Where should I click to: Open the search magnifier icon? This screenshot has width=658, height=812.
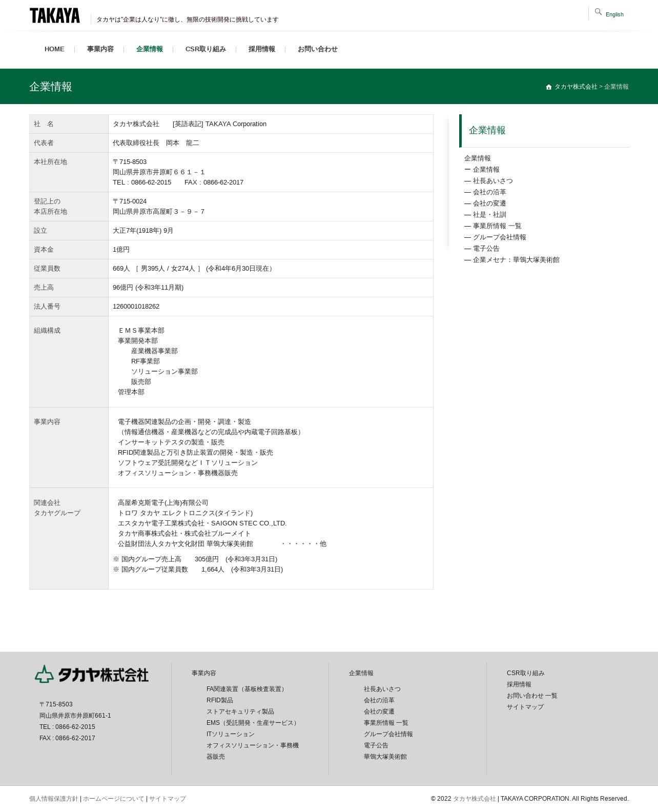[x=598, y=12]
